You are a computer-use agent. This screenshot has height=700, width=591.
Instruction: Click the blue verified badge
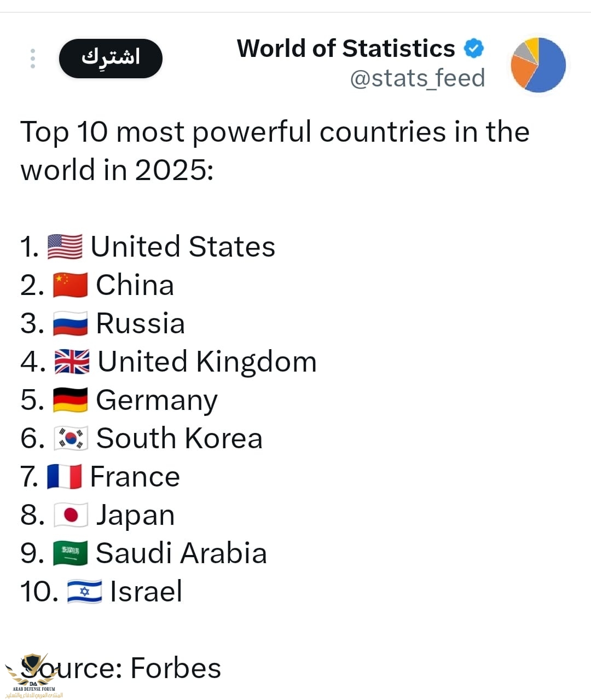tap(474, 49)
